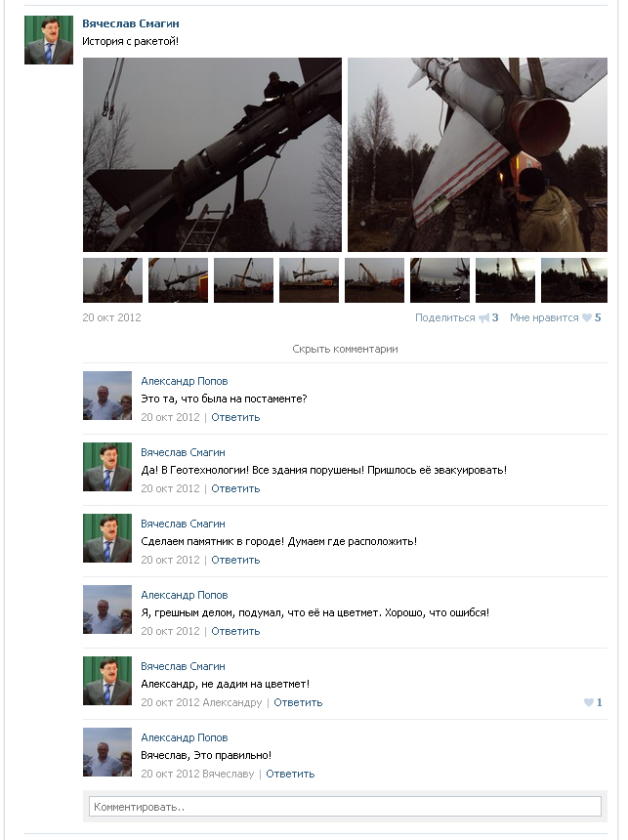Click like count 5 on the post

click(598, 317)
